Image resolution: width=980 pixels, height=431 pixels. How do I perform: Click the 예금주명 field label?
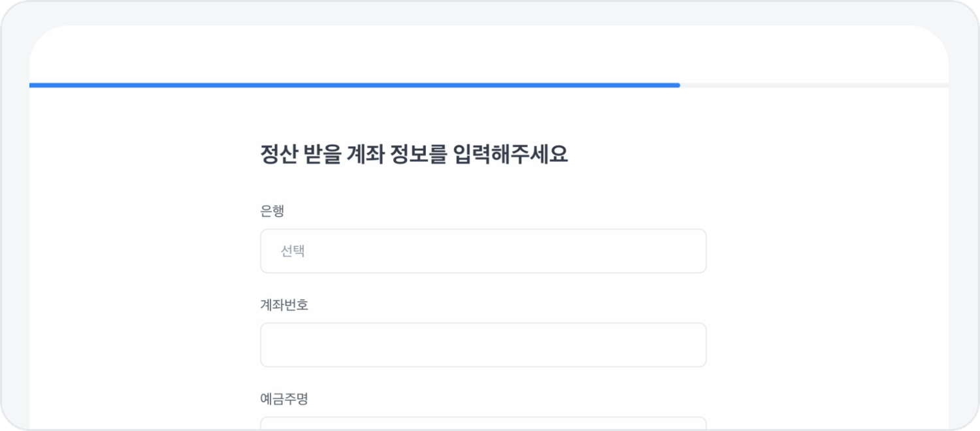[x=284, y=399]
